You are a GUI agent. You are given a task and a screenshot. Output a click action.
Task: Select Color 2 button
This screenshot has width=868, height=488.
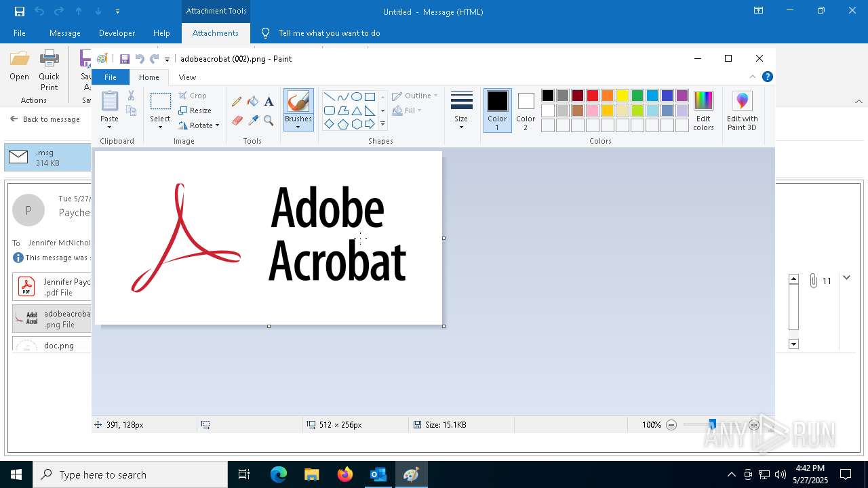point(526,110)
